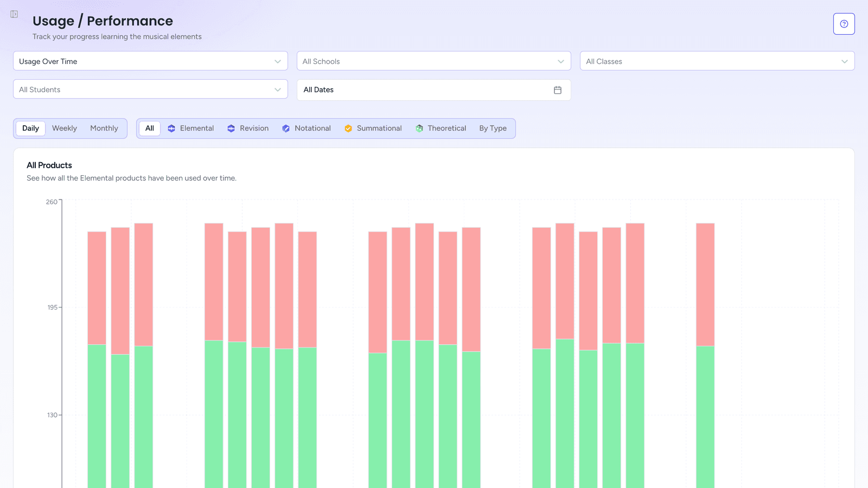This screenshot has width=868, height=488.
Task: Click the 260 y-axis label
Action: (x=52, y=202)
